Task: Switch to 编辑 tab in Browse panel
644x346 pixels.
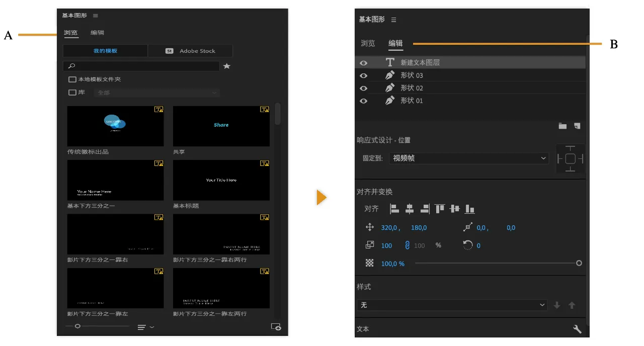Action: tap(98, 33)
